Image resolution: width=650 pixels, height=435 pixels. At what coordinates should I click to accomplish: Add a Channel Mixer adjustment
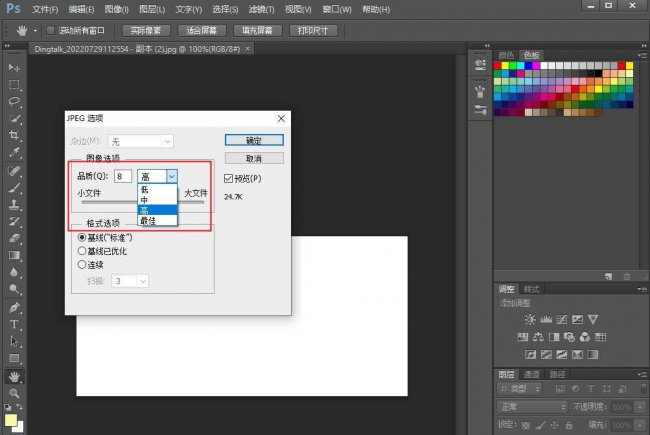pyautogui.click(x=585, y=337)
